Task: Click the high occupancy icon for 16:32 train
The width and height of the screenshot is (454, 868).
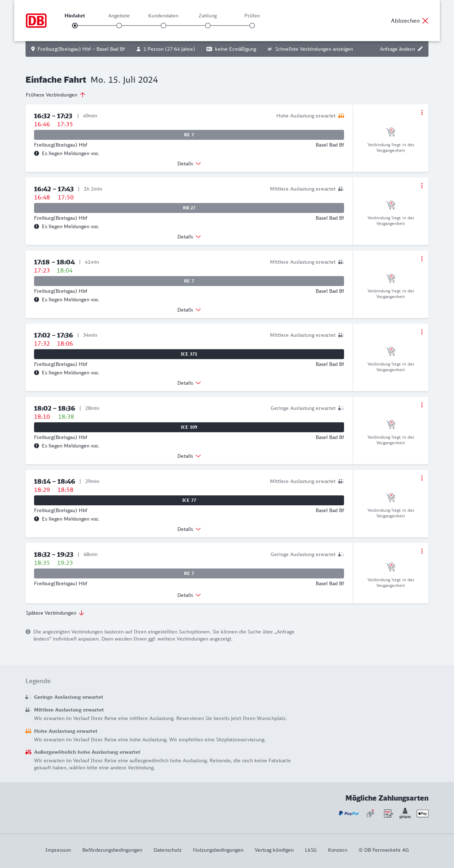Action: pyautogui.click(x=341, y=116)
